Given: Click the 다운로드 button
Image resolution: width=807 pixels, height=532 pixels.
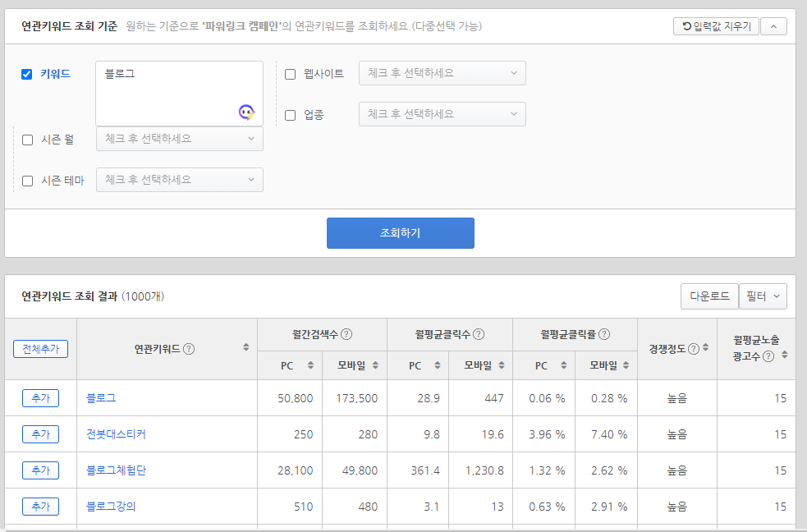Looking at the screenshot, I should pyautogui.click(x=709, y=296).
